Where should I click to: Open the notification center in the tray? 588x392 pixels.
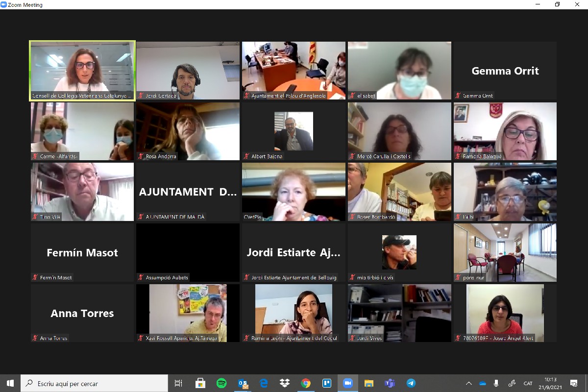[573, 383]
